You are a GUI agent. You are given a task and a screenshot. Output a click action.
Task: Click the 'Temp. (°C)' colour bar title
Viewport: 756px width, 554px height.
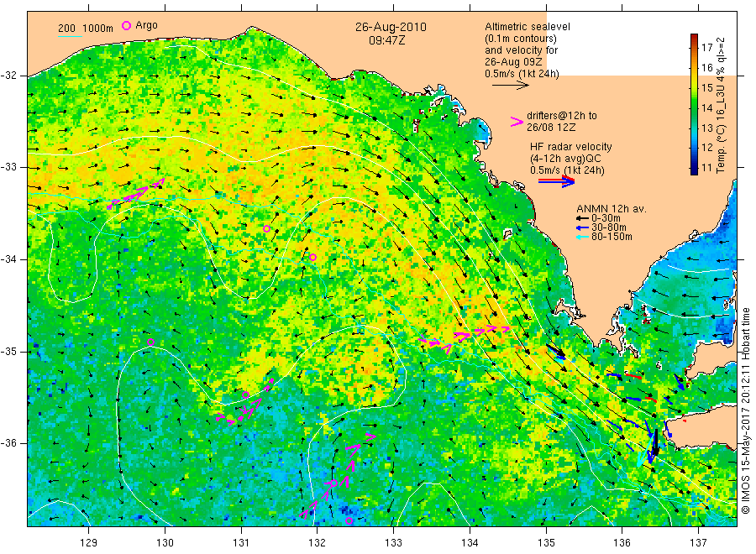(x=721, y=105)
